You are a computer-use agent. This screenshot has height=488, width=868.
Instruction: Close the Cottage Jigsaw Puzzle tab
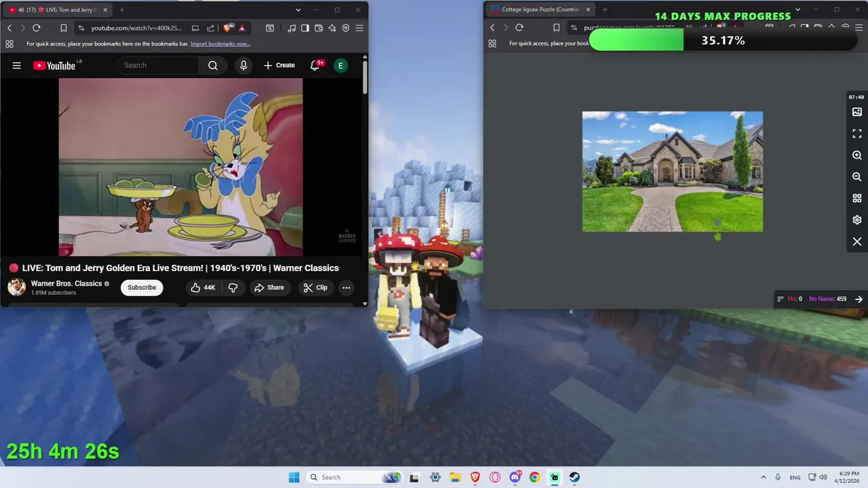tap(587, 9)
